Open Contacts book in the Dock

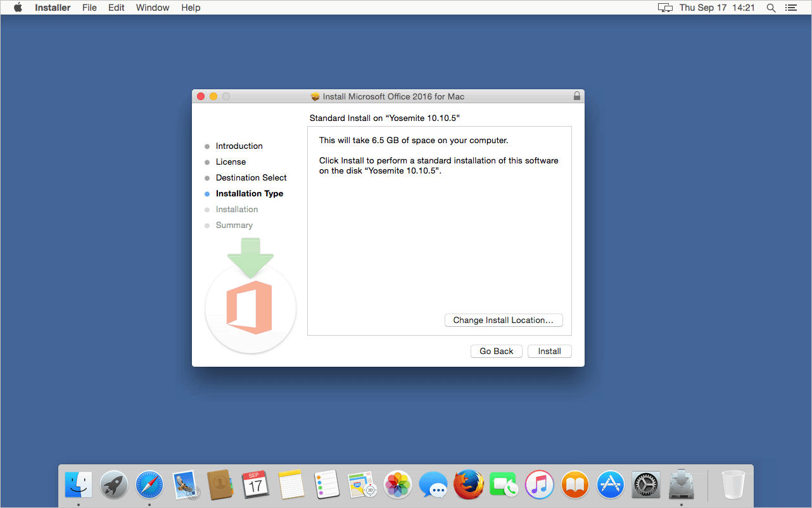pyautogui.click(x=220, y=485)
